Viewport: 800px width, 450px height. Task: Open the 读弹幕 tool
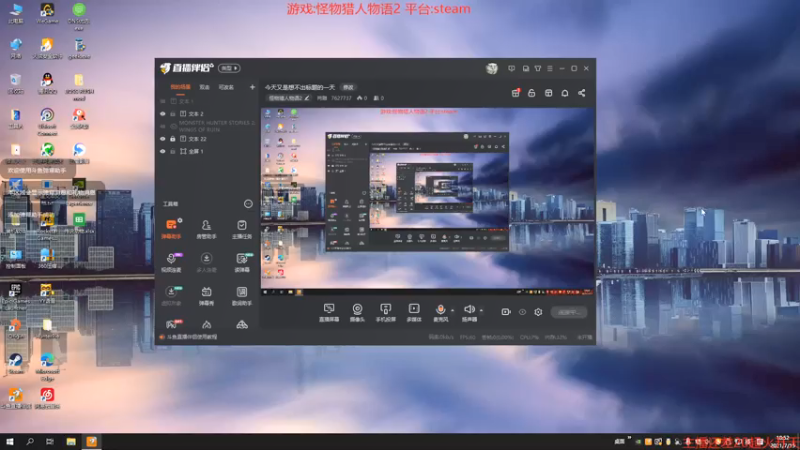[242, 262]
